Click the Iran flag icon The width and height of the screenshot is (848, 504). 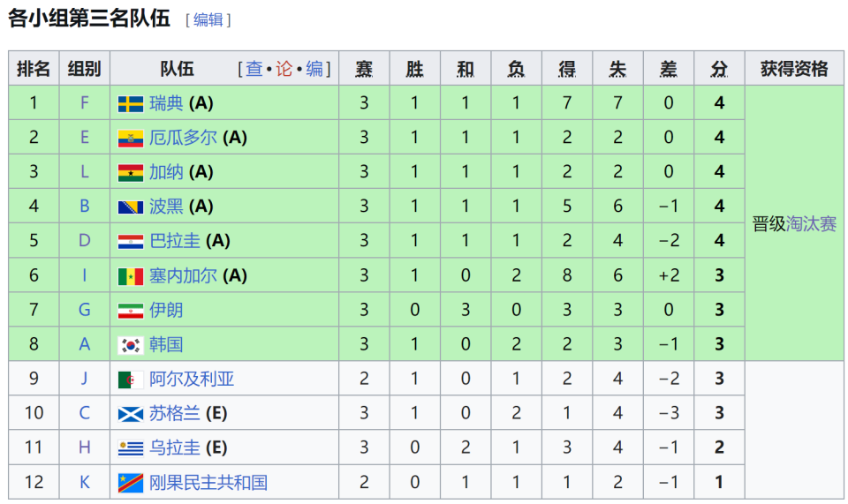click(131, 311)
